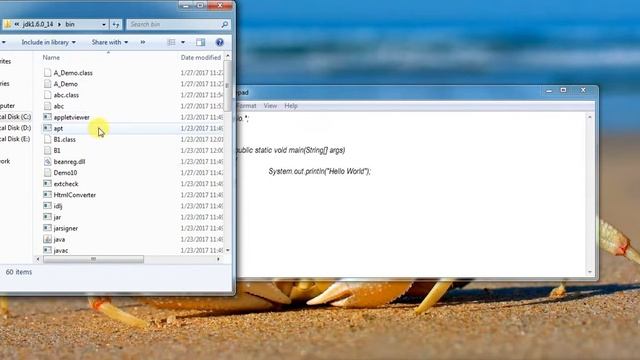Click the System.out.println line in Notepad
Screen dimensions: 640x360
point(320,171)
